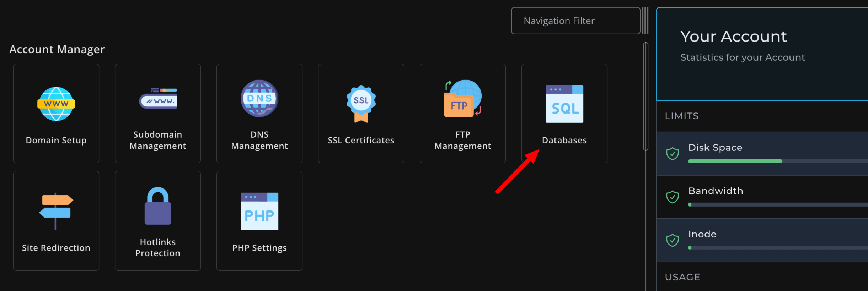Click the Bandwidth shield icon
The image size is (868, 291).
tap(673, 197)
